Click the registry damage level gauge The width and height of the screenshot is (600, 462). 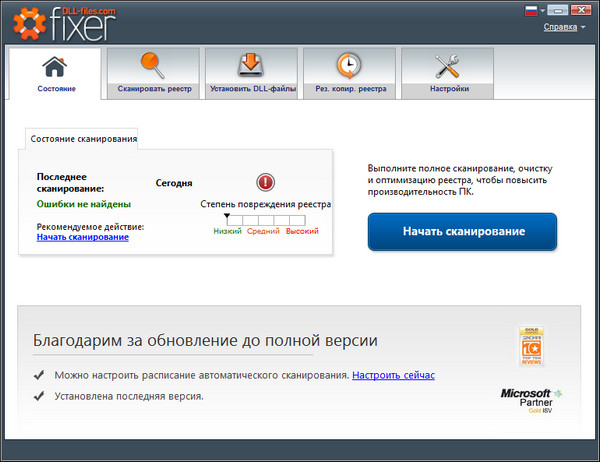click(x=265, y=220)
